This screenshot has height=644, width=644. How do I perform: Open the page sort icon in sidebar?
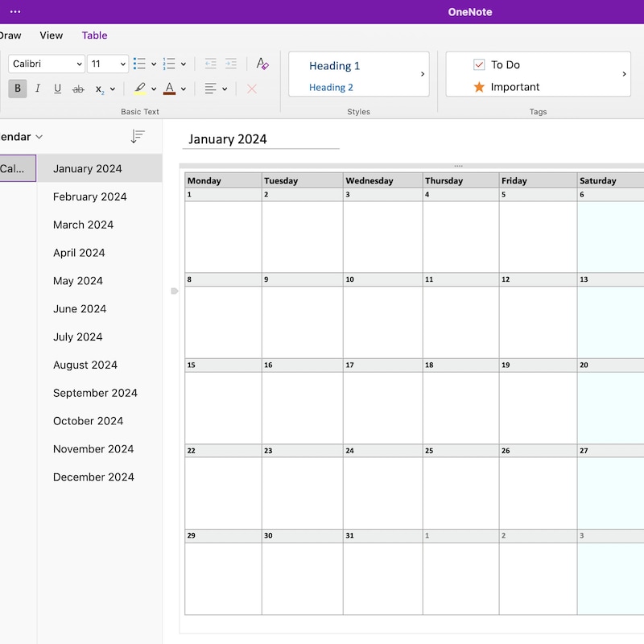138,136
